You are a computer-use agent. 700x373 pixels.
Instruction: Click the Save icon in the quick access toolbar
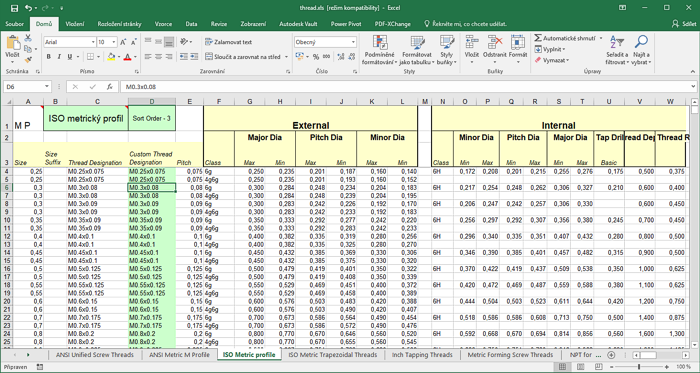(x=14, y=8)
